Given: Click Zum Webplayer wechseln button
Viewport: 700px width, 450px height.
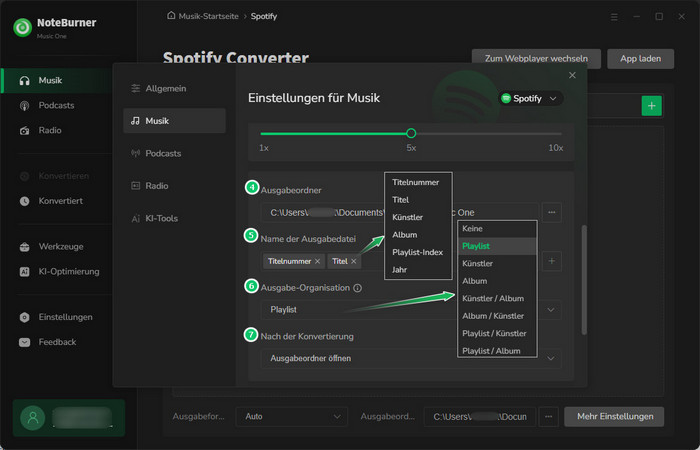Looking at the screenshot, I should 536,59.
